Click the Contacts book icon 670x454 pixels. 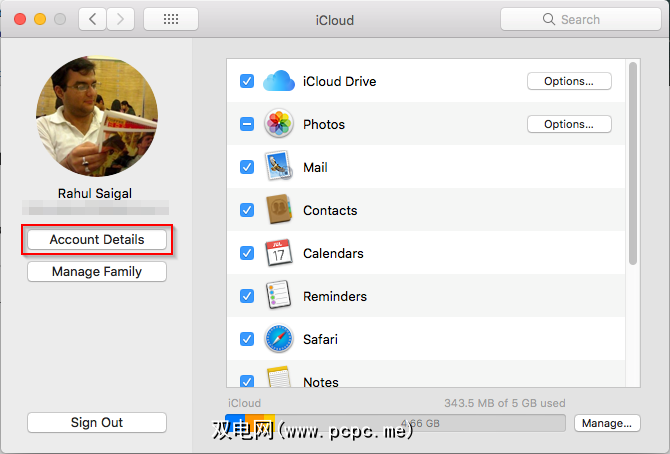[x=279, y=209]
